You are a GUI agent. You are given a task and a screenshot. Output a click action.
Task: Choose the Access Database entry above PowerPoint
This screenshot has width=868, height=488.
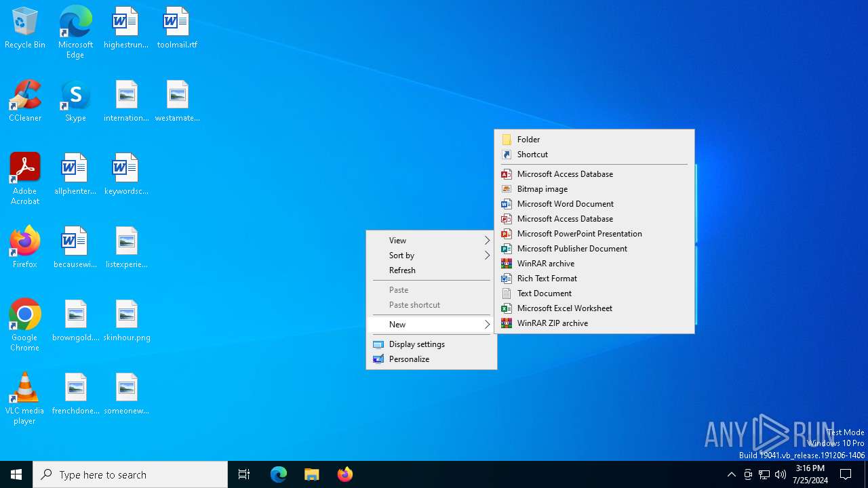[x=594, y=219]
